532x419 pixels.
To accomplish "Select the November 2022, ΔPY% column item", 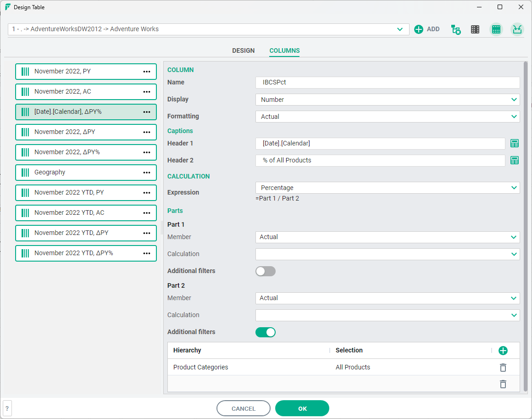I will [x=86, y=152].
